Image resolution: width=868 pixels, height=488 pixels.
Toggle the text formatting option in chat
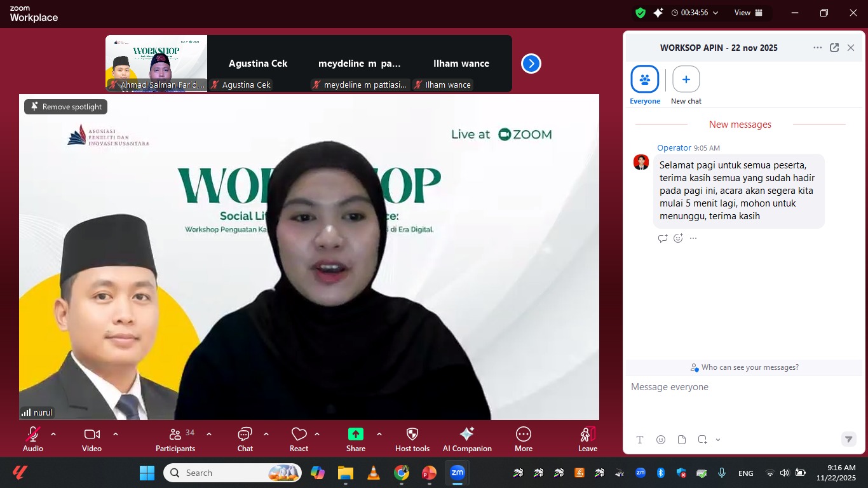tap(640, 440)
